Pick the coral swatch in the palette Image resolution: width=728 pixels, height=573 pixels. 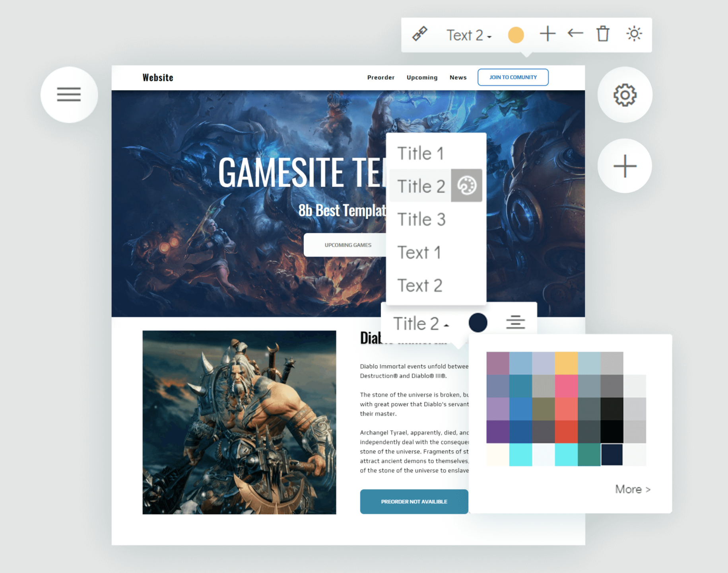pyautogui.click(x=566, y=409)
